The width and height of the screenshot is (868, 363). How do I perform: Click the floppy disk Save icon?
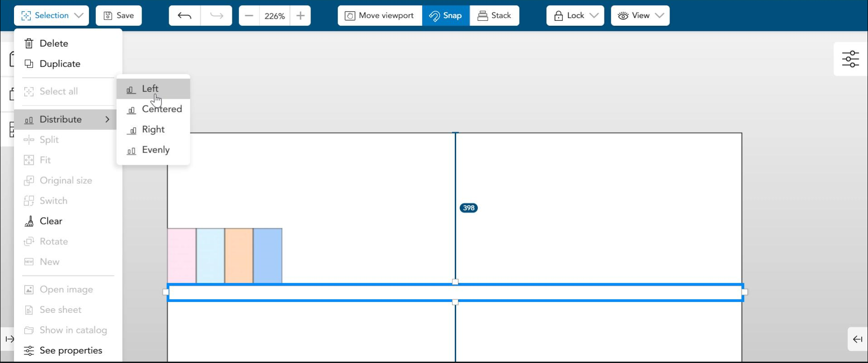click(x=108, y=16)
